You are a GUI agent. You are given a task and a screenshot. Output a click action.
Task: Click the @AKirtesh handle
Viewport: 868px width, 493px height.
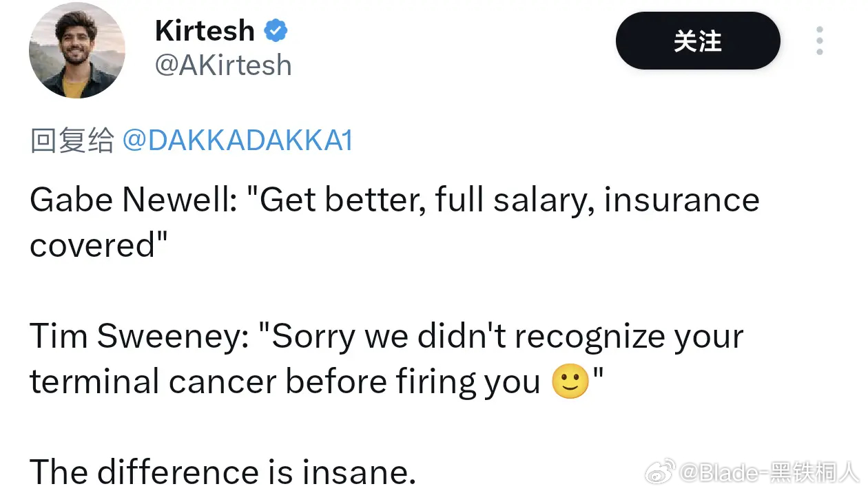(223, 65)
